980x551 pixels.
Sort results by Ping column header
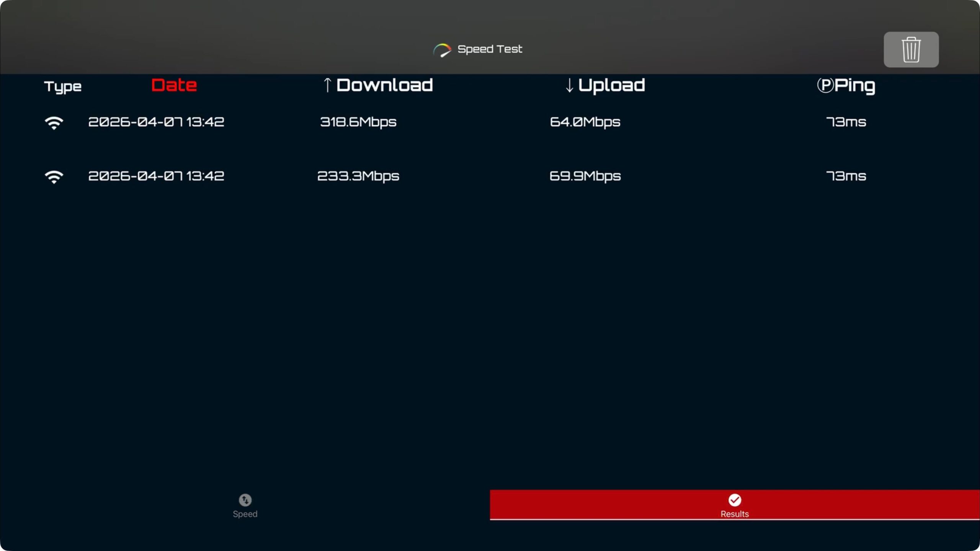(854, 85)
